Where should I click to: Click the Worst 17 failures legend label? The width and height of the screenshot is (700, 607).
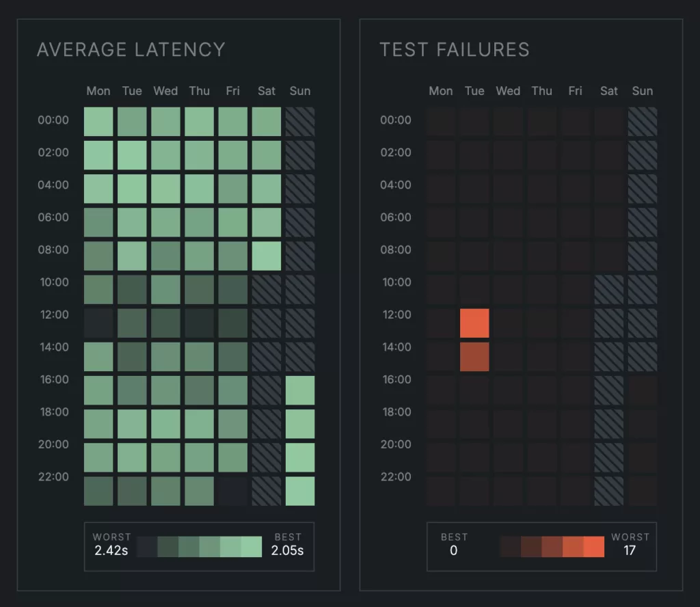pyautogui.click(x=630, y=544)
